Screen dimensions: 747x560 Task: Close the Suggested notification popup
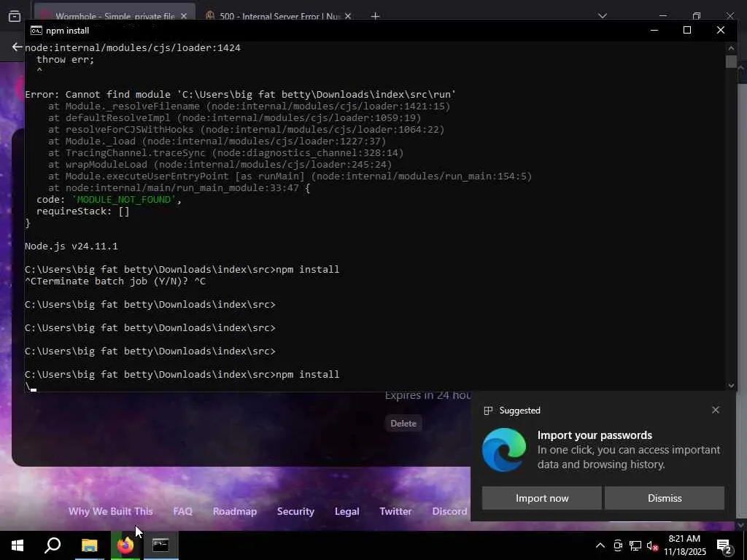coord(715,410)
